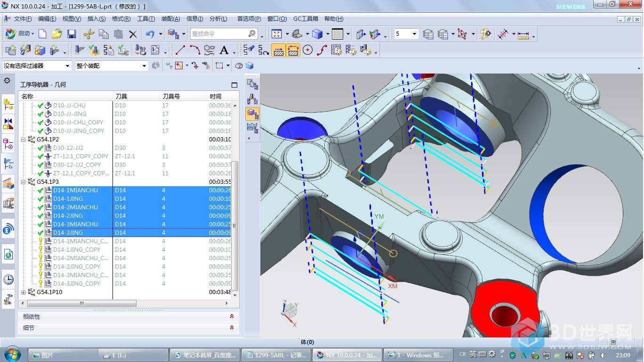Toggle the selection rectangle mode icon
This screenshot has height=362, width=644.
pos(219,66)
